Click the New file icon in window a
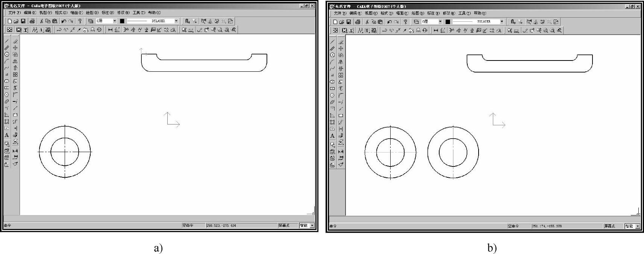The height and width of the screenshot is (254, 644). point(10,21)
